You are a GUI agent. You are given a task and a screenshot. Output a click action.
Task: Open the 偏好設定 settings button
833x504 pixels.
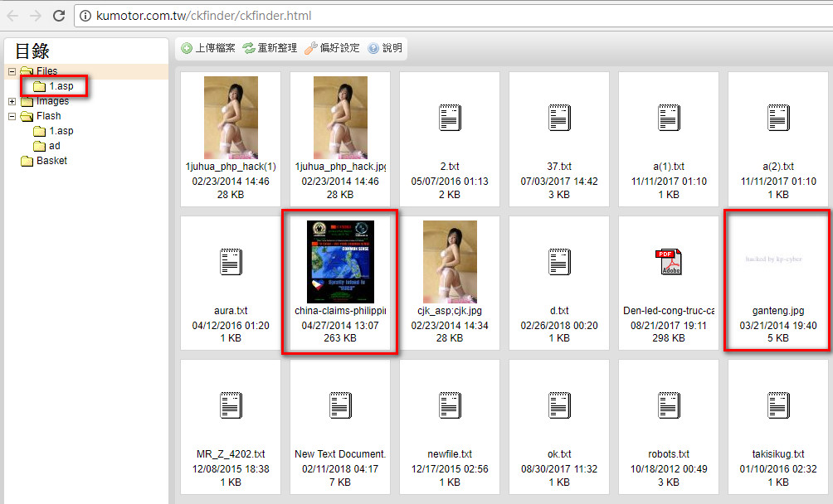pos(333,48)
